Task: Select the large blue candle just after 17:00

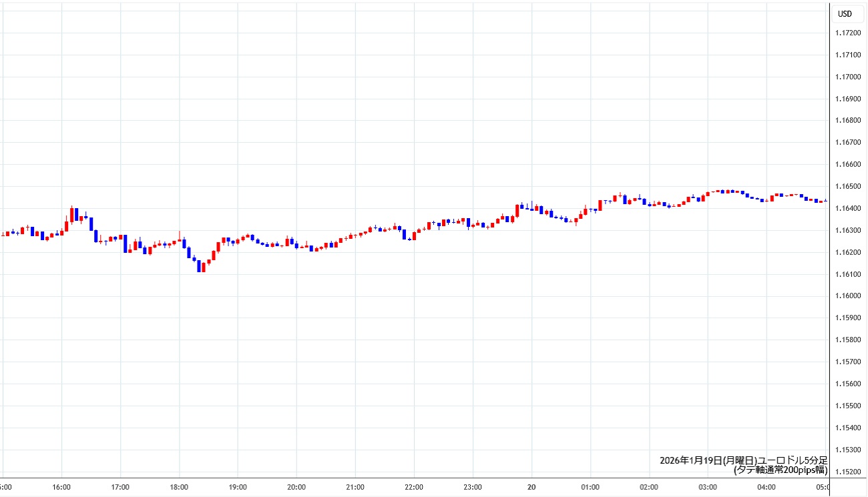Action: 125,243
